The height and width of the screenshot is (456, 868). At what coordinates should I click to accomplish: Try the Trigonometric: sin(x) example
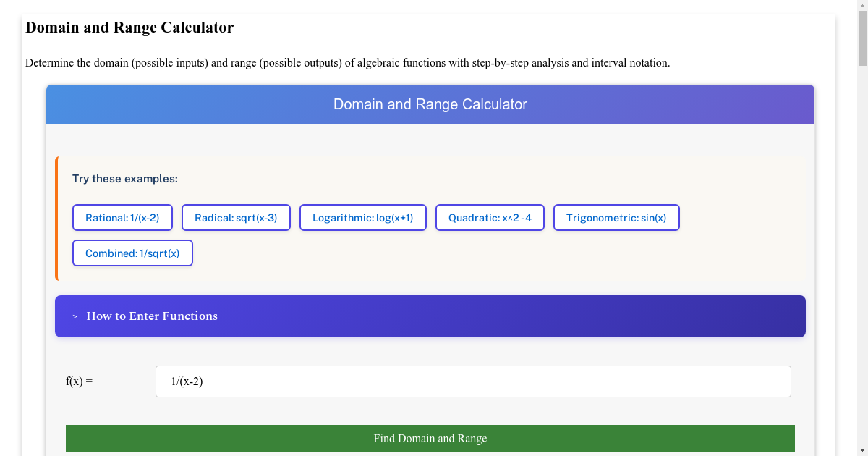616,218
